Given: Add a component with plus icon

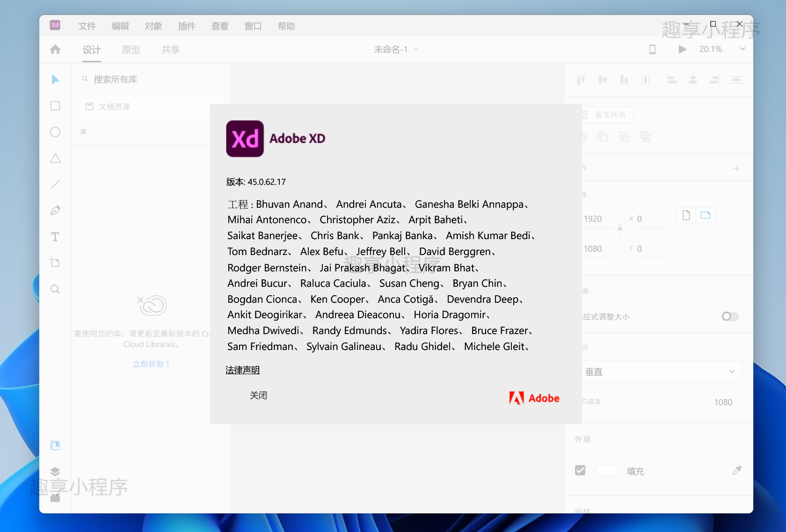Looking at the screenshot, I should click(x=737, y=168).
